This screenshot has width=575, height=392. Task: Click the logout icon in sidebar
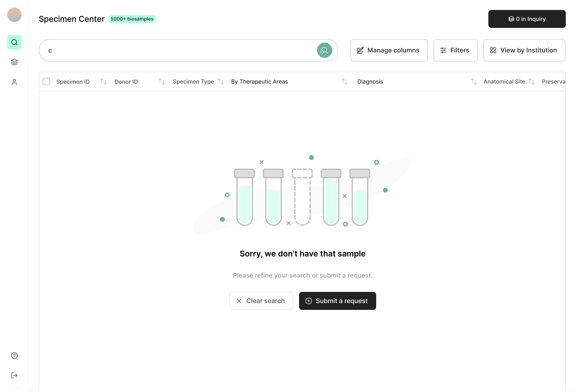pyautogui.click(x=14, y=375)
